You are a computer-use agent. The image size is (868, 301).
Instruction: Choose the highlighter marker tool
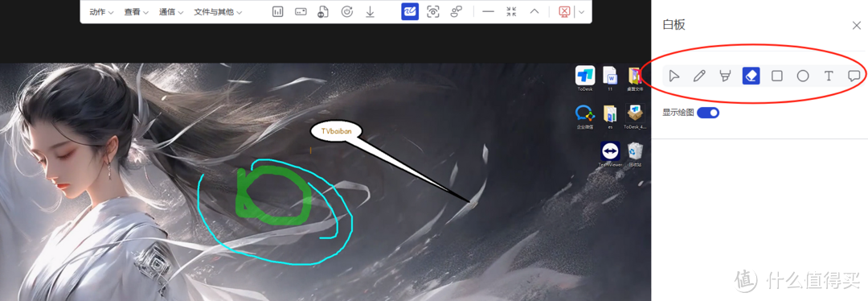(x=725, y=76)
